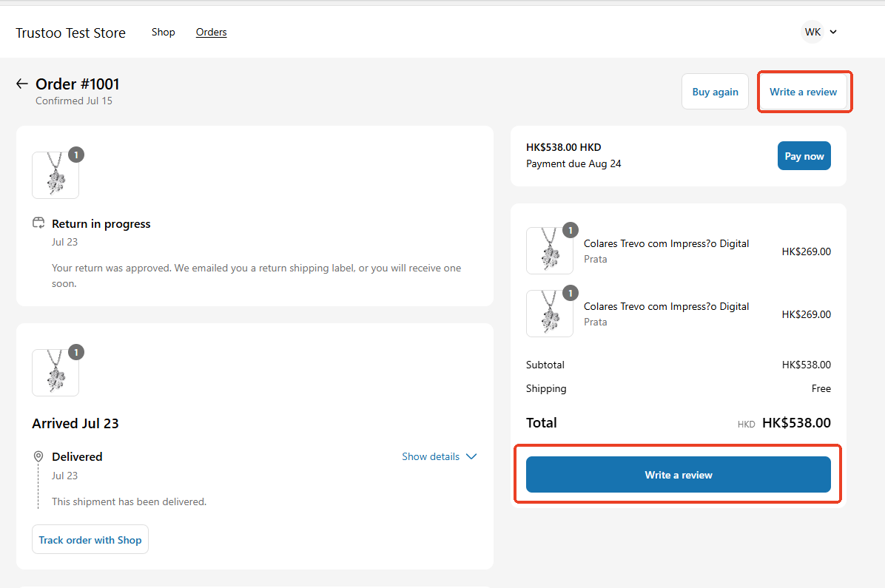The image size is (885, 588).
Task: Click the first product thumbnail in the order summary
Action: point(550,251)
